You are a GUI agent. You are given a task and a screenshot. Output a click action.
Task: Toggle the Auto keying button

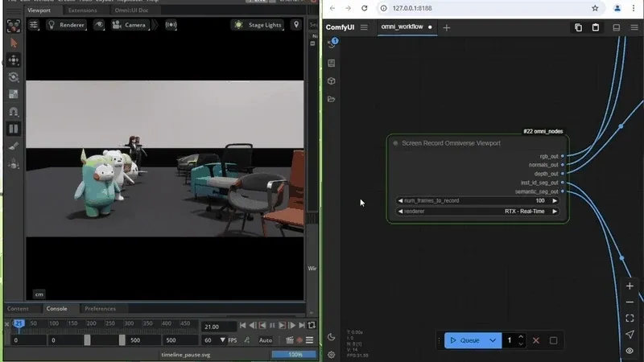pos(266,340)
